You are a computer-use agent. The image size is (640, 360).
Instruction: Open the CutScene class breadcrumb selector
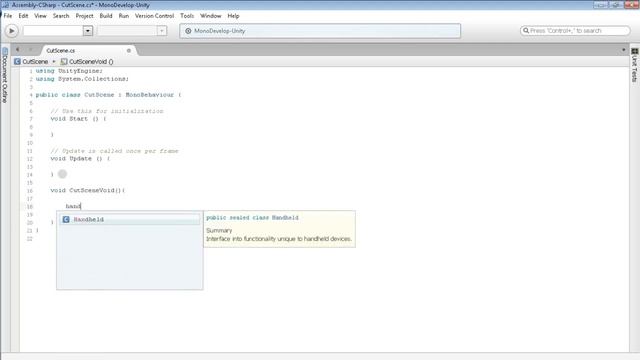pos(35,62)
